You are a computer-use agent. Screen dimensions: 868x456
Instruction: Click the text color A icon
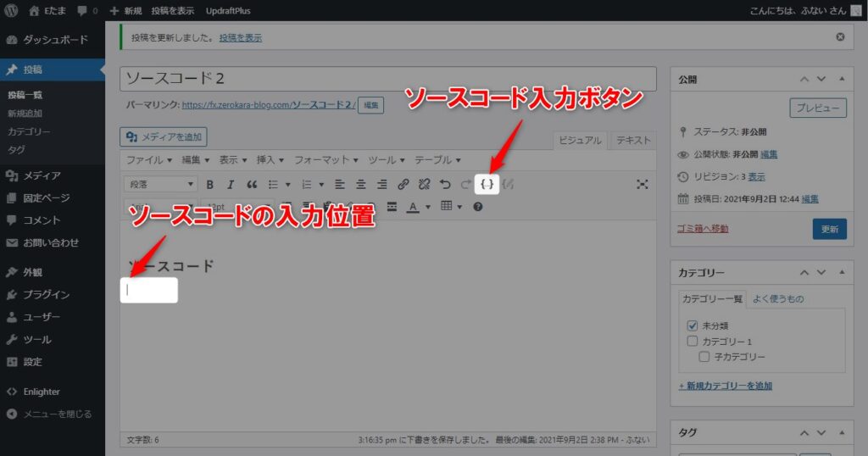(413, 207)
